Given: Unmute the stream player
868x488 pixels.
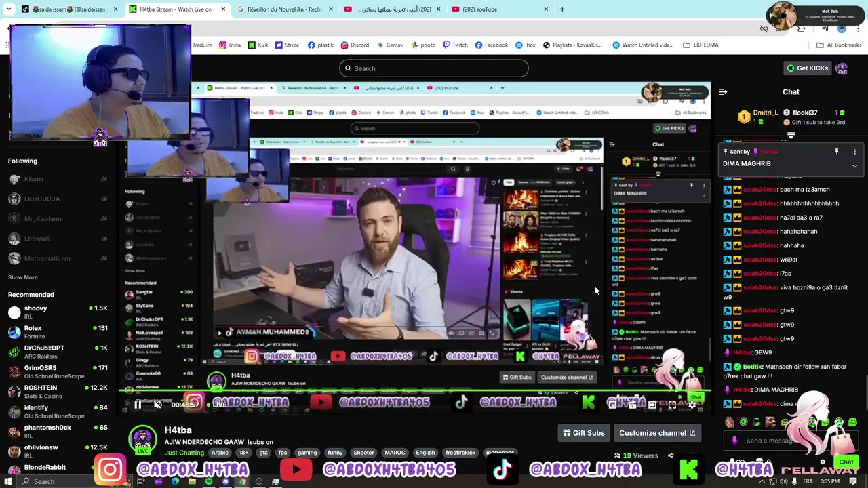Looking at the screenshot, I should pyautogui.click(x=157, y=405).
